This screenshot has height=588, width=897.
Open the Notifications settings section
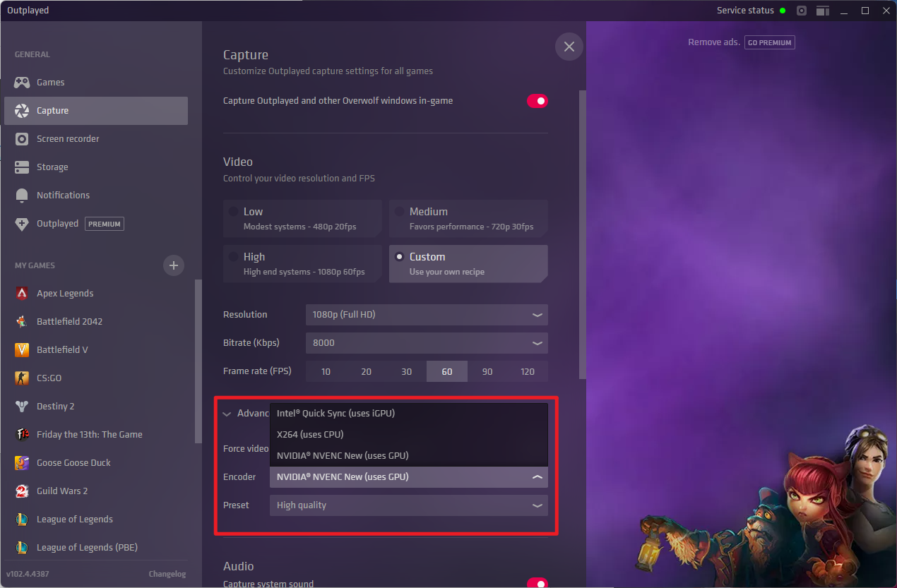[96, 196]
